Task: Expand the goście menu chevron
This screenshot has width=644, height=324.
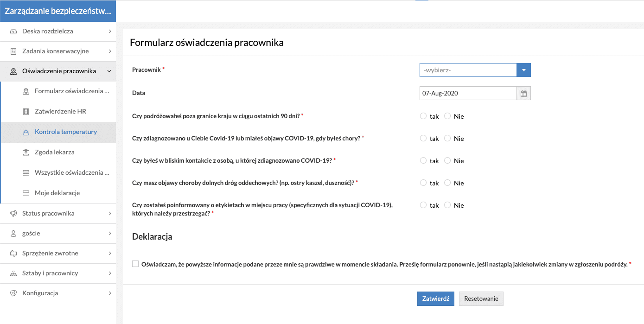Action: click(x=109, y=234)
